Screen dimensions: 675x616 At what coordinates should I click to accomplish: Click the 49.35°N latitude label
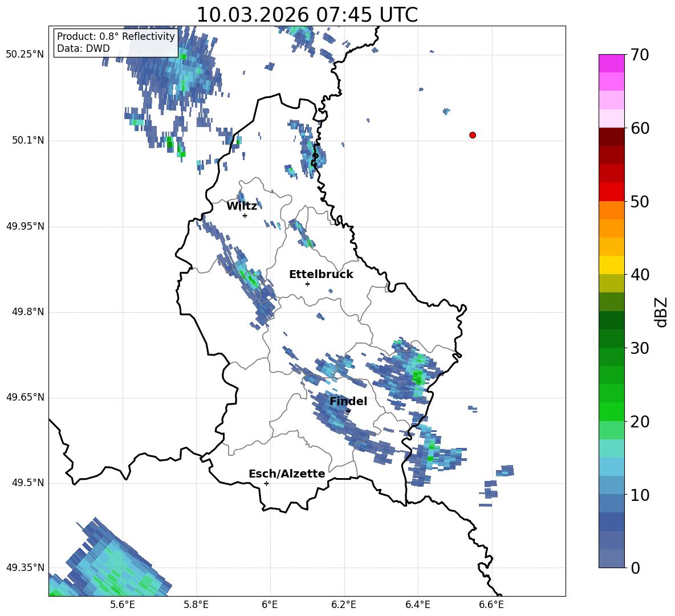click(x=25, y=568)
